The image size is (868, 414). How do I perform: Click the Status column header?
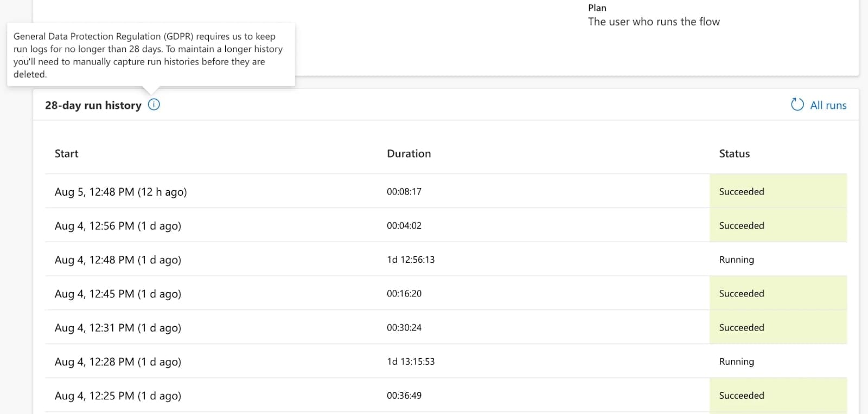click(x=735, y=153)
